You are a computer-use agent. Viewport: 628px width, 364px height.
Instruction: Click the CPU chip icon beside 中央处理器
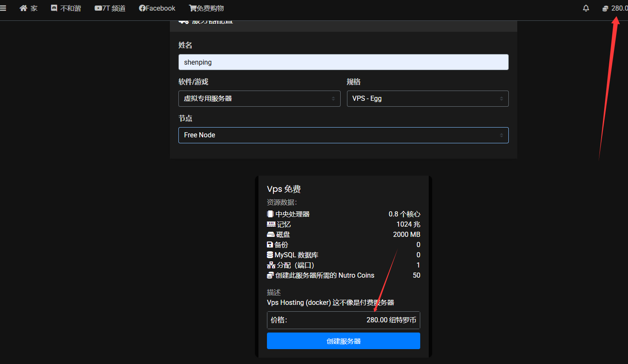point(270,214)
